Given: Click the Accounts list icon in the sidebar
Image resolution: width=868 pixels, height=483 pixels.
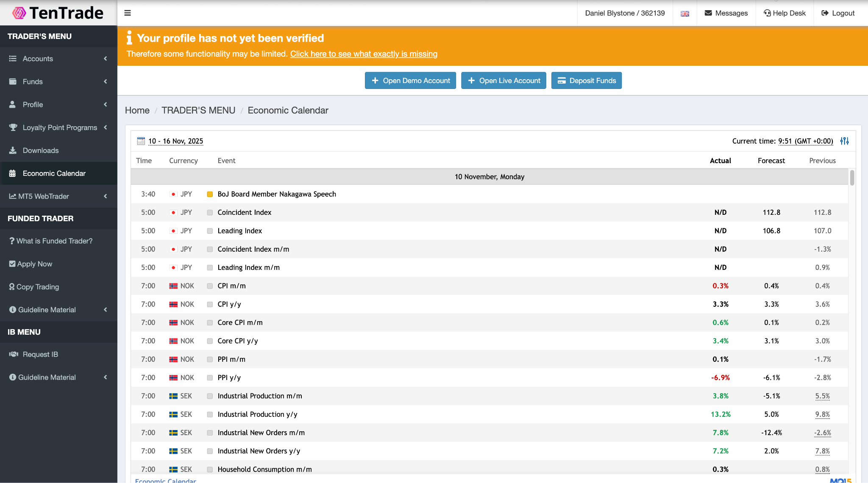Looking at the screenshot, I should 13,58.
